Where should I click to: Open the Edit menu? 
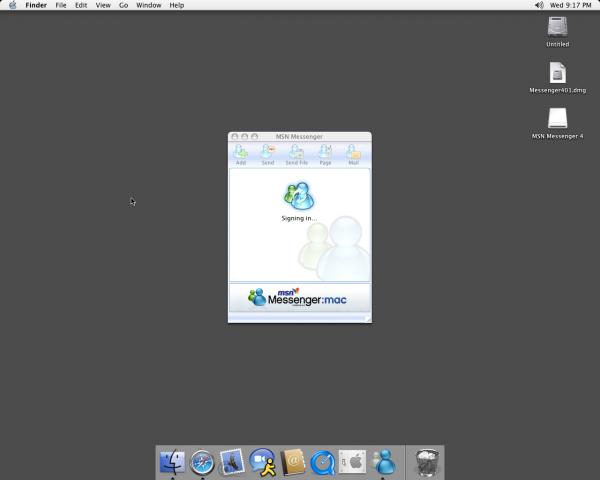pyautogui.click(x=81, y=5)
